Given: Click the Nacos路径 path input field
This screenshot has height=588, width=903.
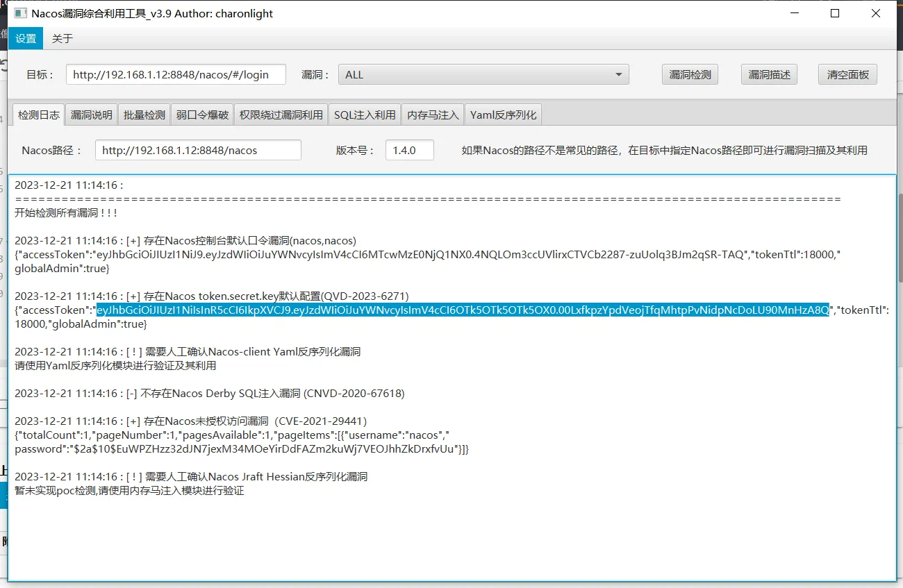Looking at the screenshot, I should pyautogui.click(x=198, y=149).
